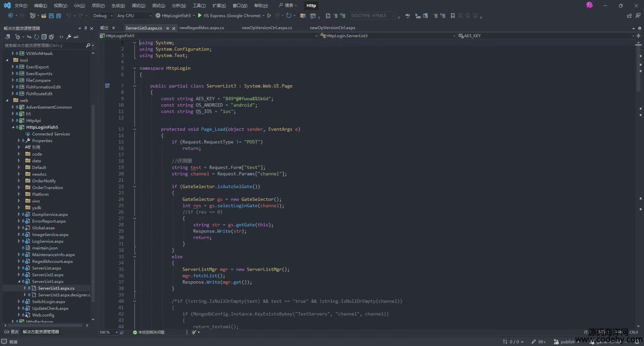
Task: Start debugging with the green IIS Express play icon
Action: (200, 15)
